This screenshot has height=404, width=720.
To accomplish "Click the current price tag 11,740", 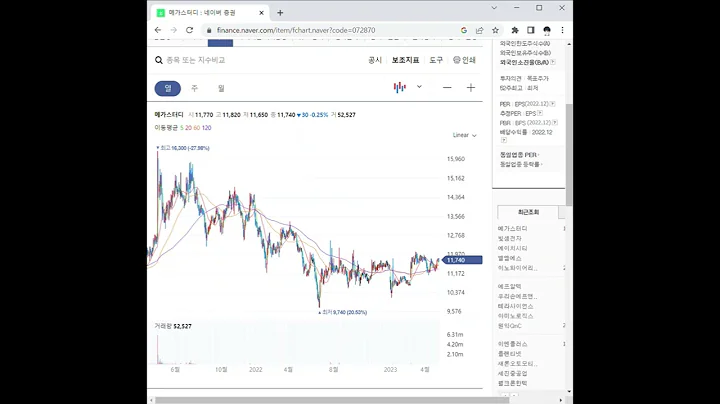I will click(462, 260).
